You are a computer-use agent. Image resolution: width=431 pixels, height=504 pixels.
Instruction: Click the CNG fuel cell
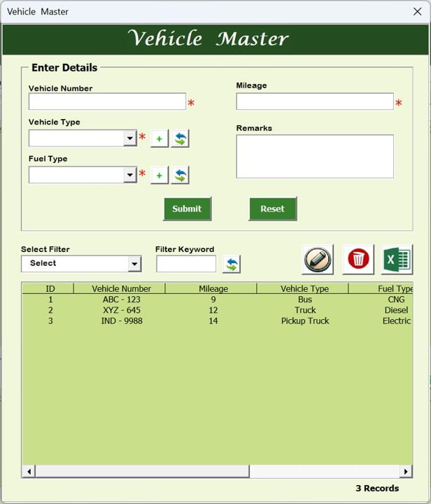pyautogui.click(x=396, y=300)
